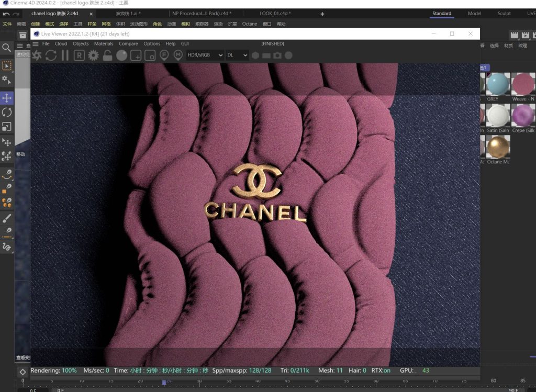
Task: Open the 模拟 menu in Cinema 4D
Action: click(186, 24)
